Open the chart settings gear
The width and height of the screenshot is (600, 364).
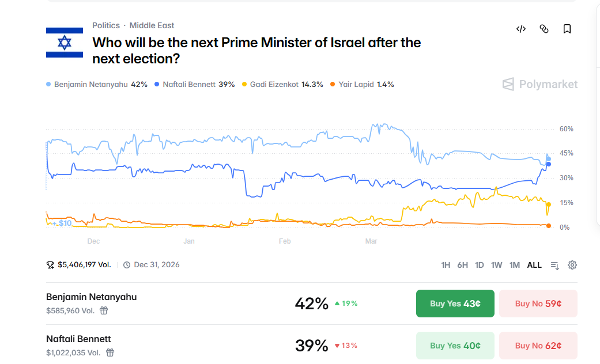(x=572, y=265)
